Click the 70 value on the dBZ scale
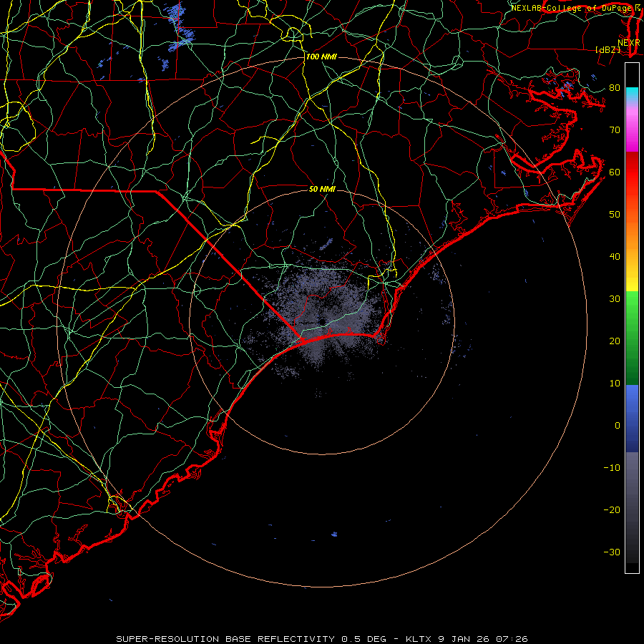Screen dimensions: 644x644 point(615,130)
